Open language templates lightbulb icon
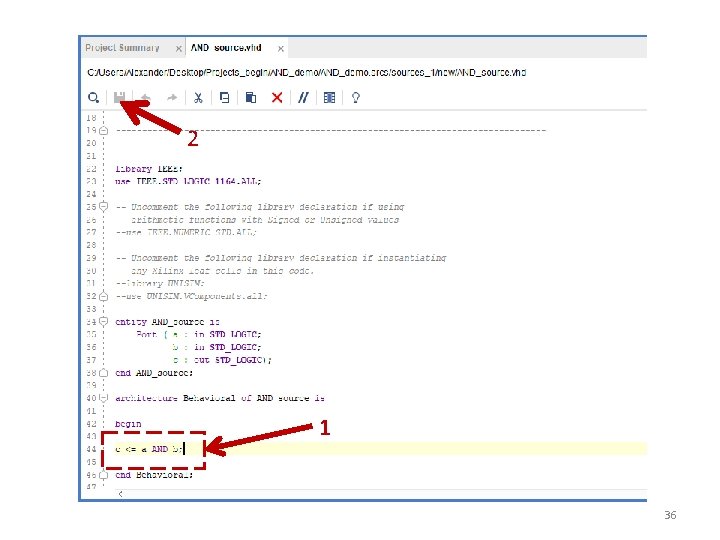This screenshot has height=540, width=720. click(x=355, y=97)
